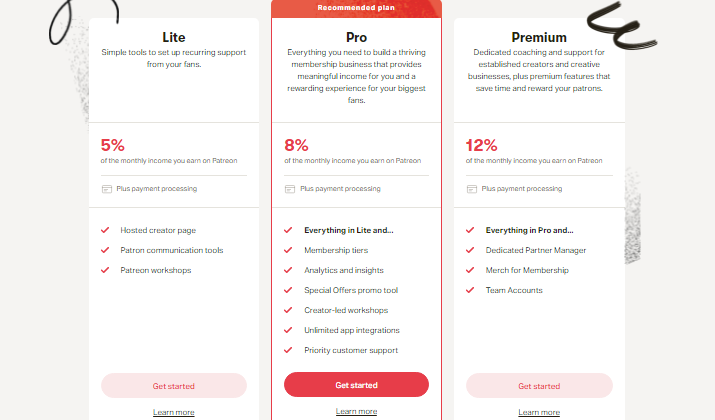Click checkmark next to Priority customer support
The height and width of the screenshot is (420, 715).
tap(288, 350)
